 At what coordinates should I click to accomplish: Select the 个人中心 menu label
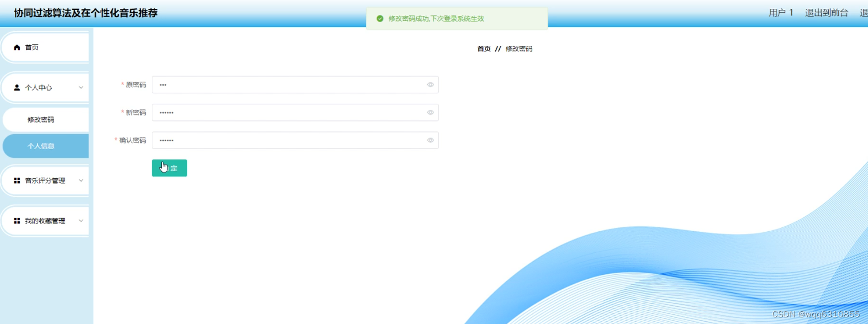click(39, 88)
